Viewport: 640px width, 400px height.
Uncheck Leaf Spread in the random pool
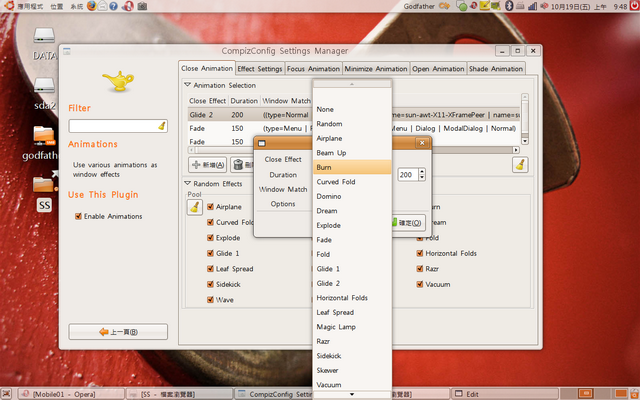click(210, 269)
